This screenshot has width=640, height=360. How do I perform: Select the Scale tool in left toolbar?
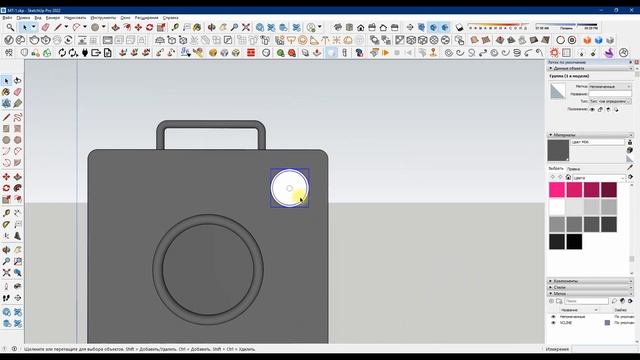pos(6,200)
